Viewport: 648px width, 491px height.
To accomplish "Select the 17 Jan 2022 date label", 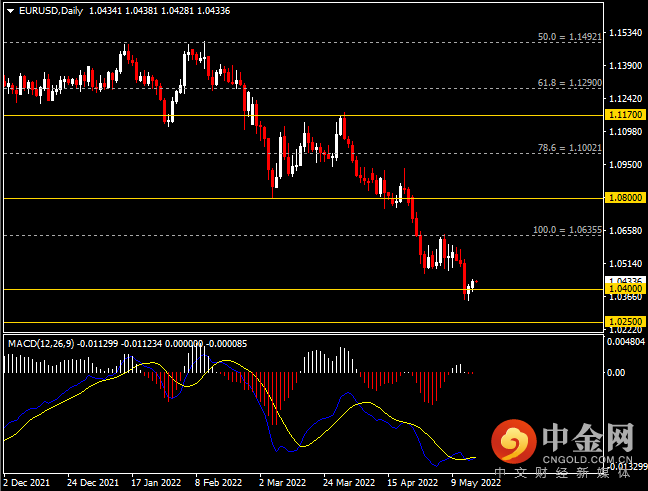I will coord(156,482).
